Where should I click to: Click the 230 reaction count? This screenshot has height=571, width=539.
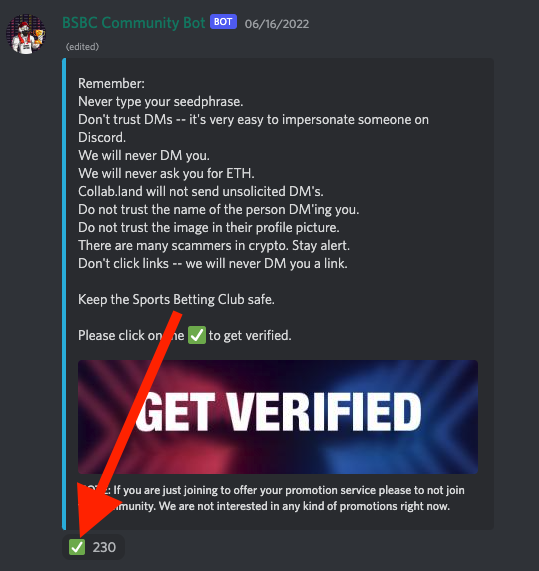click(x=104, y=547)
